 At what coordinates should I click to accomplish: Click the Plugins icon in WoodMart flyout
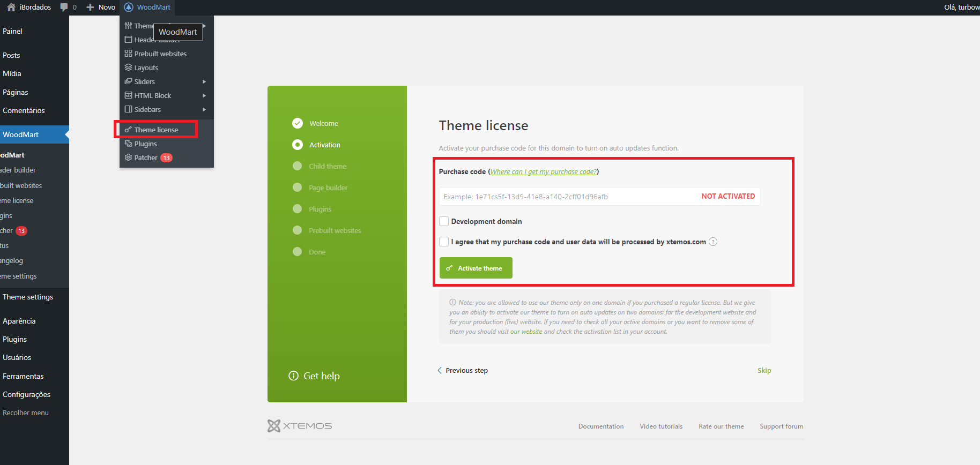tap(128, 144)
